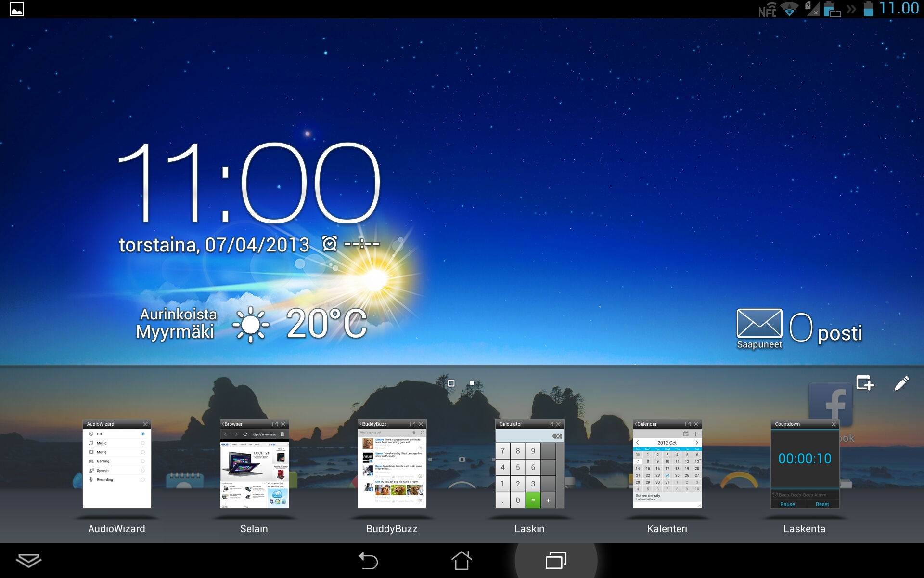Image resolution: width=924 pixels, height=578 pixels.
Task: Select the Gaming radio option in AudioWizard
Action: [x=143, y=461]
